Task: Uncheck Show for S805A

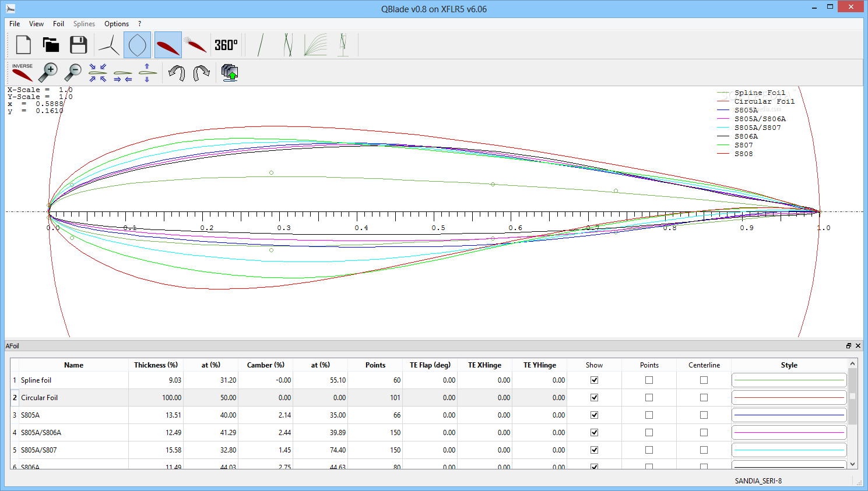Action: click(x=594, y=415)
